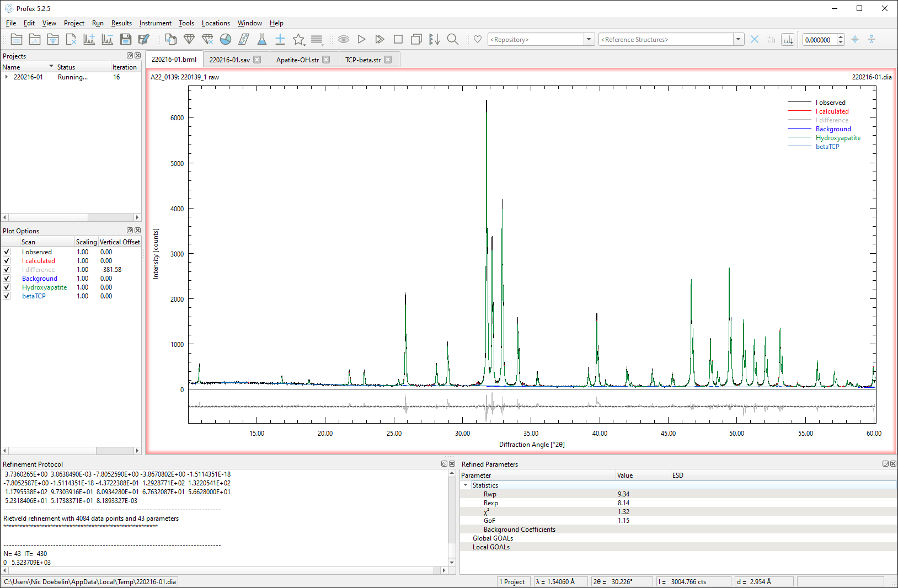
Task: Open the Instrument menu
Action: [155, 23]
